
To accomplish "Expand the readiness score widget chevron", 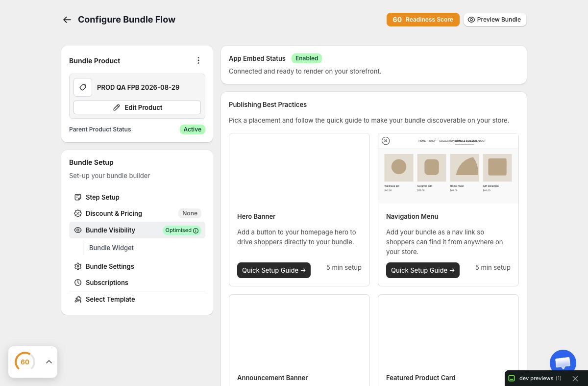I will coord(49,362).
